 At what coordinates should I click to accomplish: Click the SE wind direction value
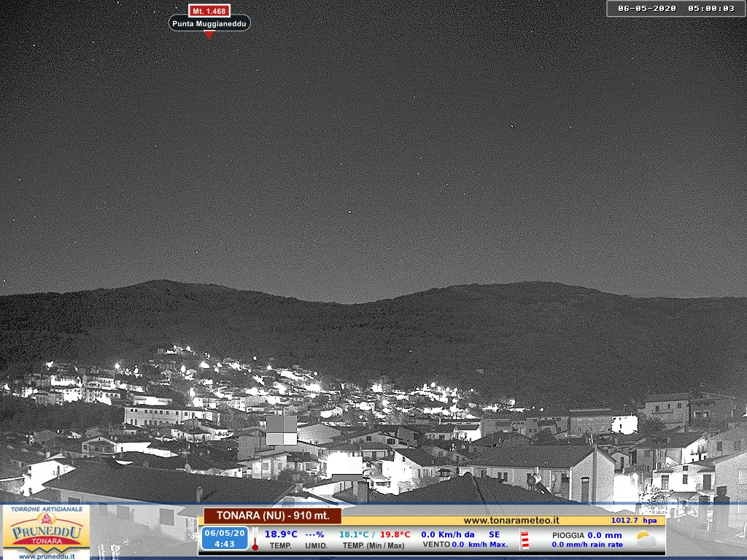point(495,534)
